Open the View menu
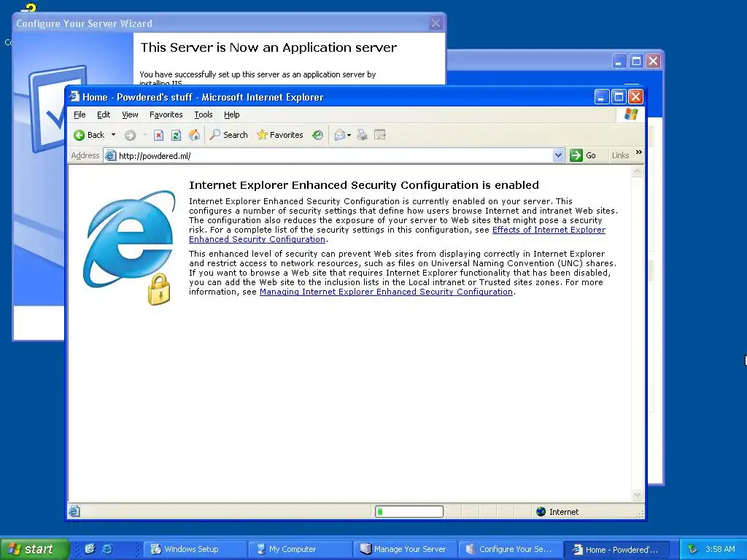Viewport: 747px width, 560px height. point(130,114)
